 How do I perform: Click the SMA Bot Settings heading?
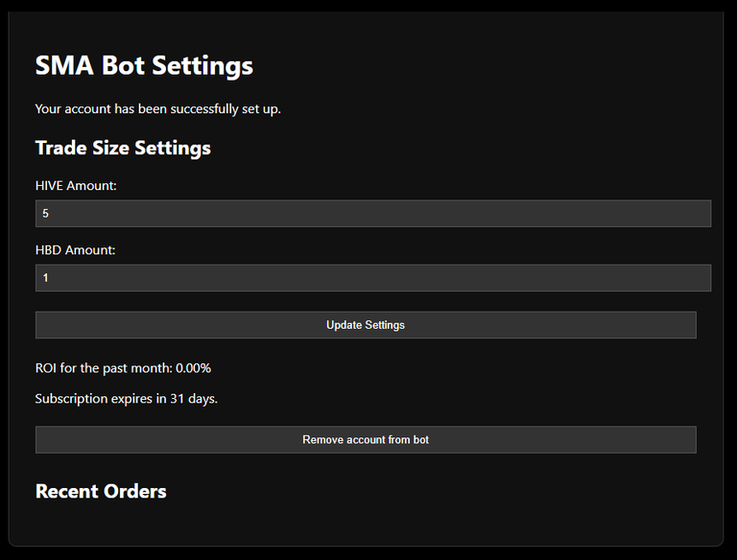tap(144, 65)
